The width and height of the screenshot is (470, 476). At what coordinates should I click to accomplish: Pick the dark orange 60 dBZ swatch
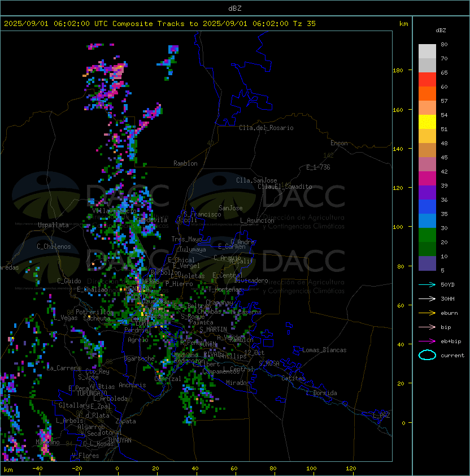pos(427,93)
